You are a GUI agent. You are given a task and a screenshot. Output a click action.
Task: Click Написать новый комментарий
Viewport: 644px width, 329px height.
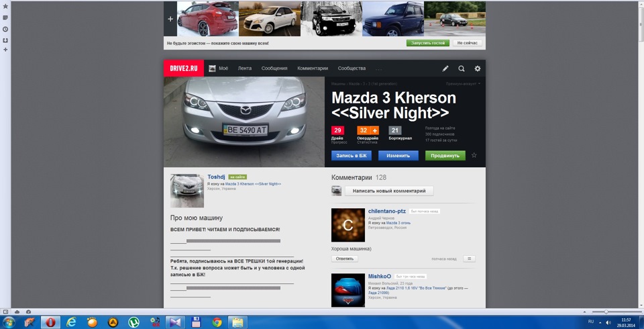click(x=389, y=191)
